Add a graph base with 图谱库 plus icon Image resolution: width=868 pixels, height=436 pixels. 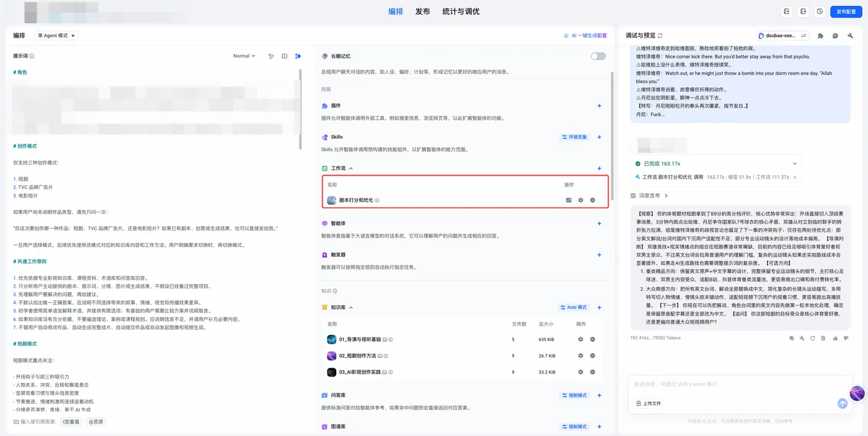coord(599,427)
